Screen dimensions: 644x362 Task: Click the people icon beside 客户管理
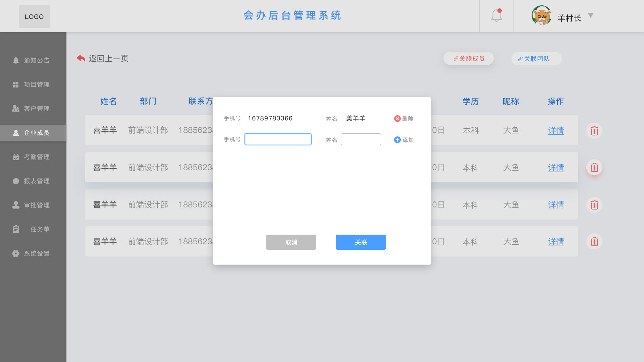[x=16, y=109]
